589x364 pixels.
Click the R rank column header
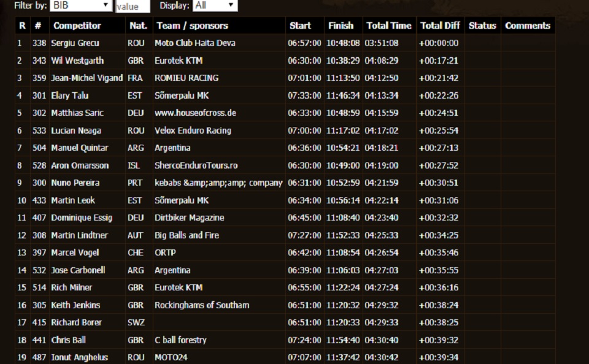(x=22, y=26)
